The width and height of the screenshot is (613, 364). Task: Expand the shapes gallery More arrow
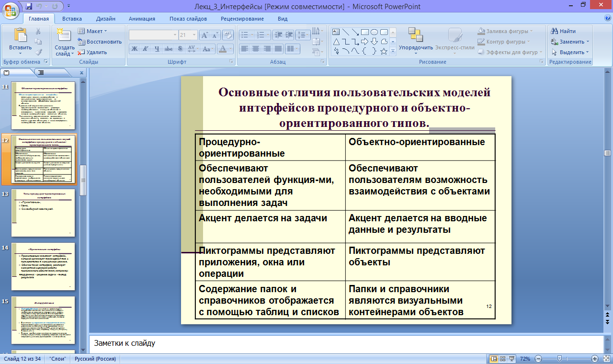[x=393, y=51]
